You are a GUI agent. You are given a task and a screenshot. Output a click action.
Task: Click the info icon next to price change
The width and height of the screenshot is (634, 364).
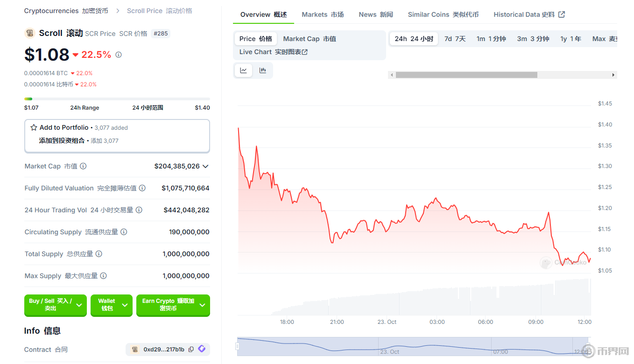[x=119, y=55]
